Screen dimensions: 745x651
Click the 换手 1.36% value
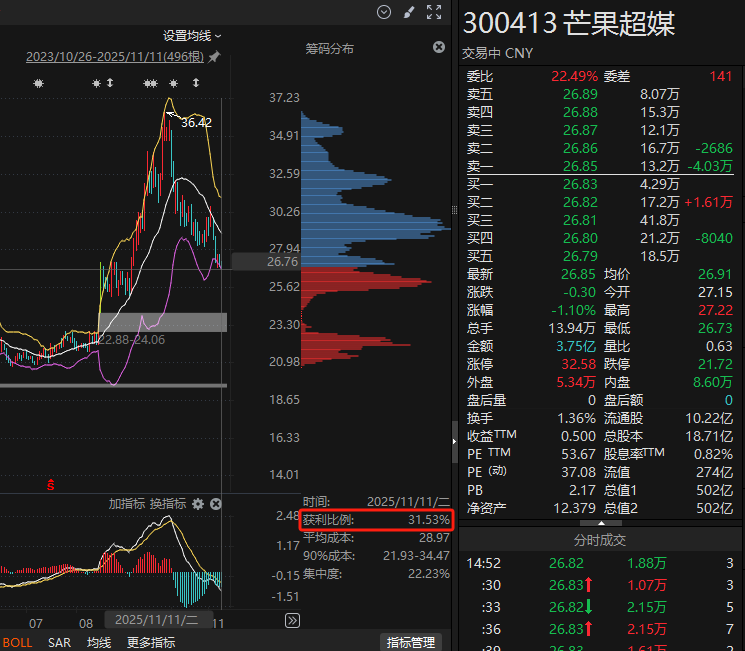point(576,419)
